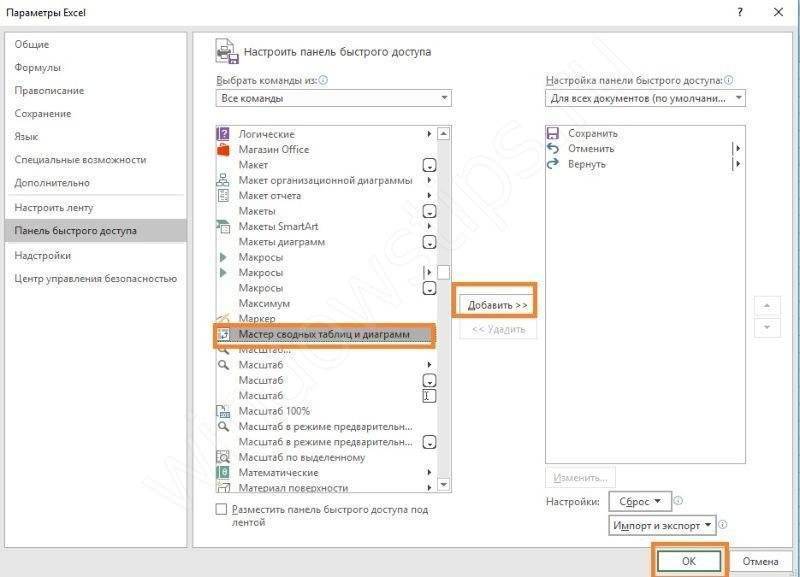Click the Отмена button
This screenshot has height=577, width=800.
point(760,561)
